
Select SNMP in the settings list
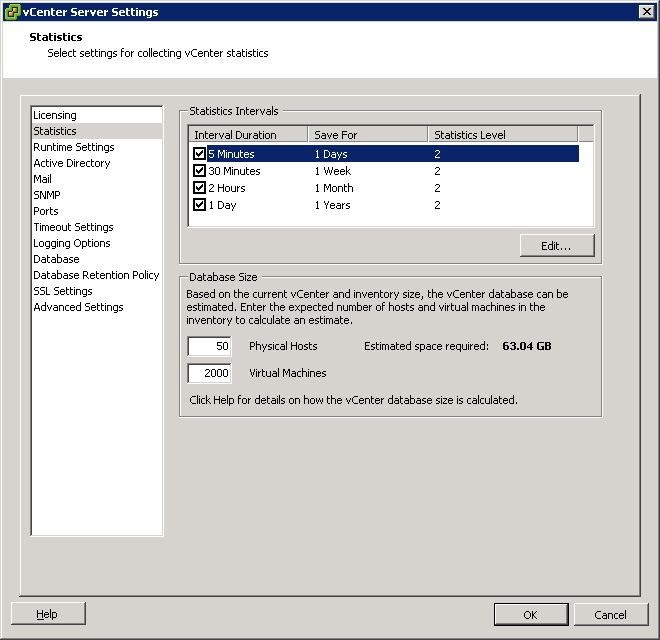tap(97, 195)
